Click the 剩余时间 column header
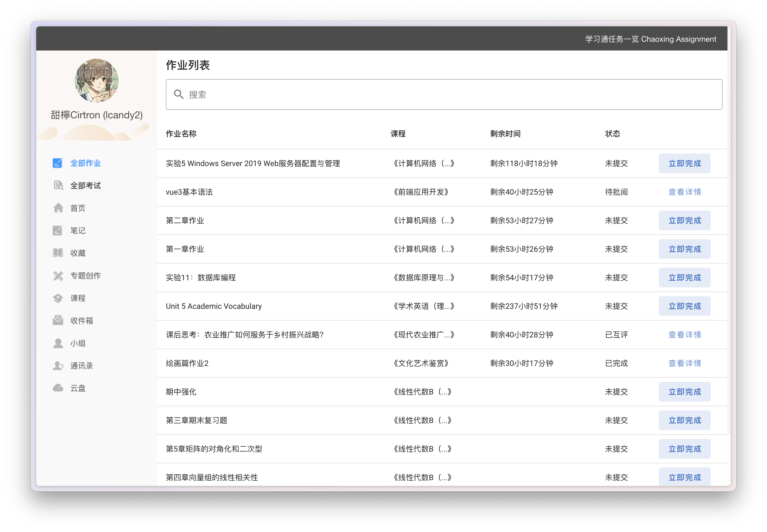Image resolution: width=767 pixels, height=532 pixels. coord(505,134)
